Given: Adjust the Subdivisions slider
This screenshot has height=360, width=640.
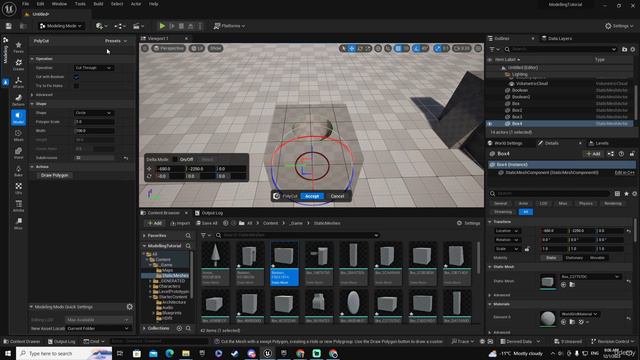Looking at the screenshot, I should pyautogui.click(x=94, y=158).
